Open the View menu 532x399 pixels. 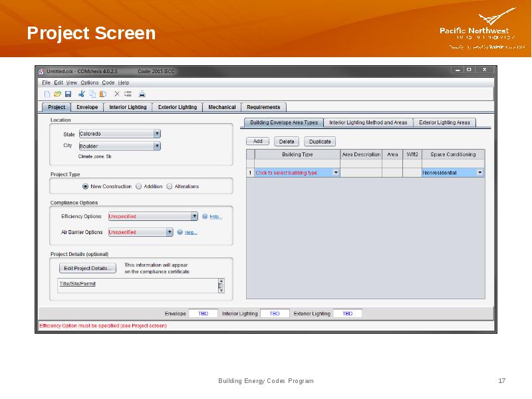pyautogui.click(x=71, y=82)
